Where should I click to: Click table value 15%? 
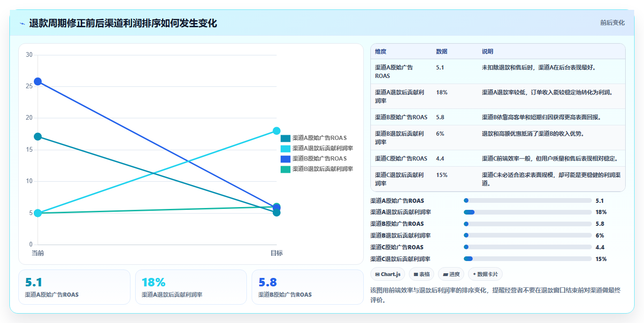(442, 175)
